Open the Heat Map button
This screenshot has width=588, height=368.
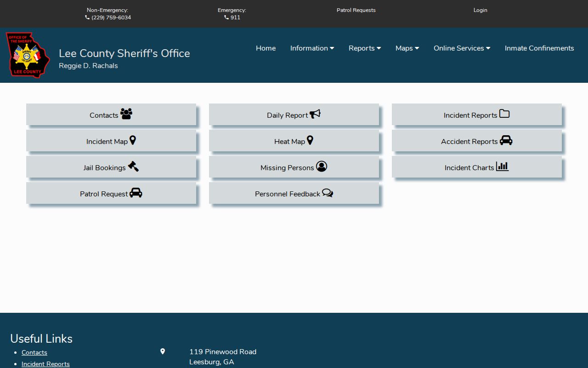click(294, 141)
